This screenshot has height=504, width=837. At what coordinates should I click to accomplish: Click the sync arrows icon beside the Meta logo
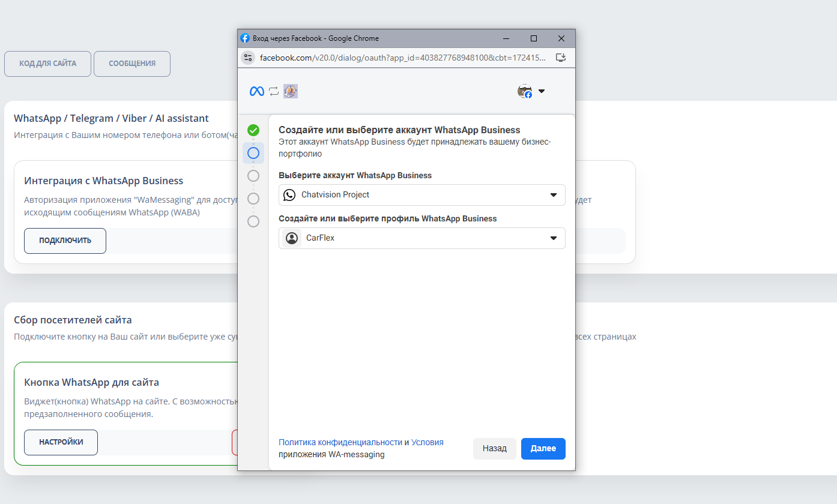[x=274, y=91]
